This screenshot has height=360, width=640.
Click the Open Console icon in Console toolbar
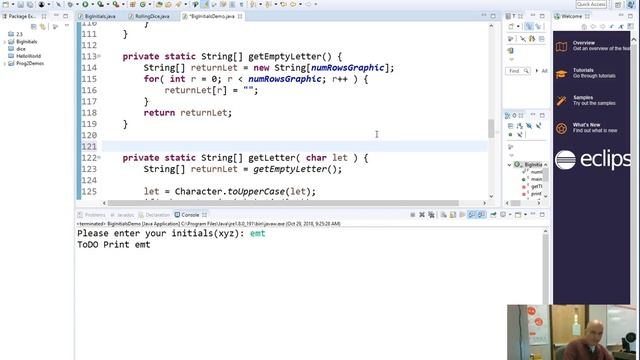(518, 215)
